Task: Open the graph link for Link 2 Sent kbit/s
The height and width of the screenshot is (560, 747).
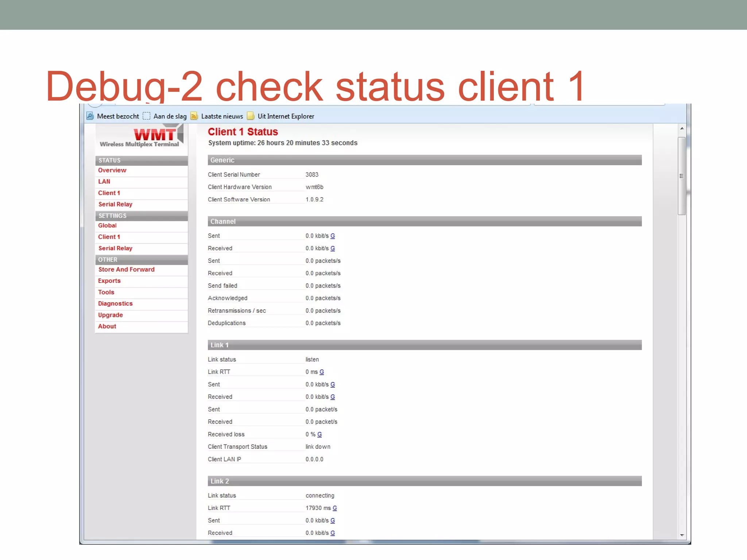Action: click(x=333, y=520)
